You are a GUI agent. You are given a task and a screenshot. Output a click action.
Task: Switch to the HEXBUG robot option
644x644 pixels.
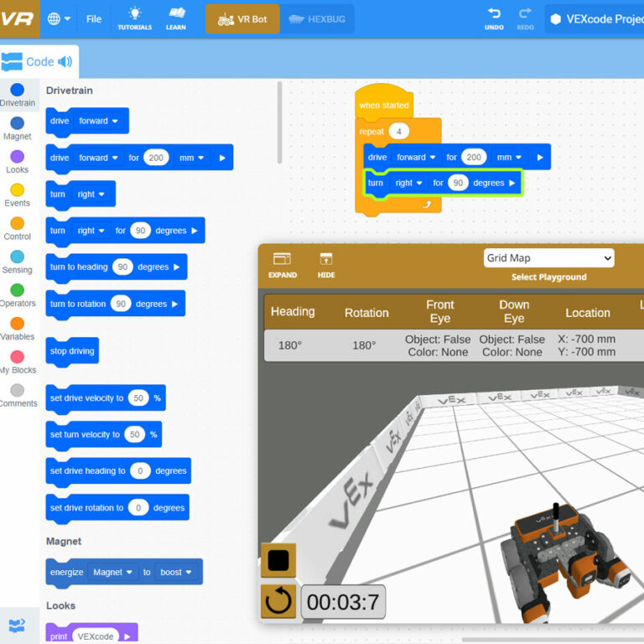coord(316,18)
